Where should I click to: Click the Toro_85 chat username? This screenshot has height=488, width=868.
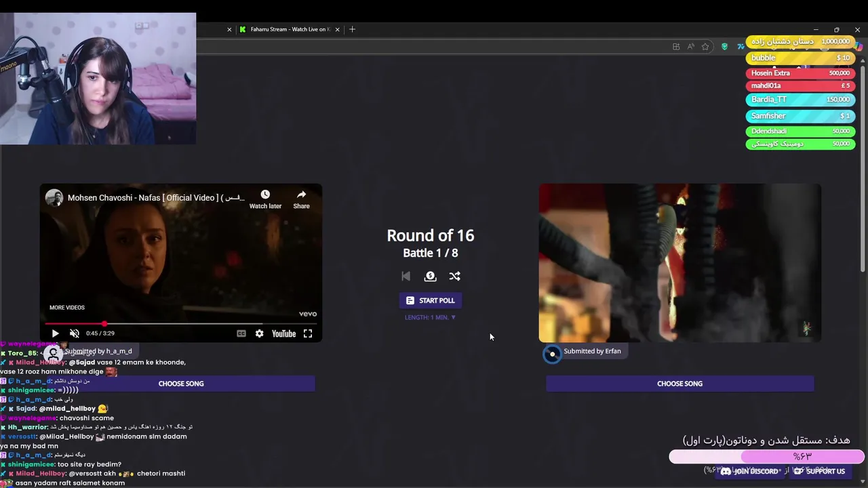[23, 353]
